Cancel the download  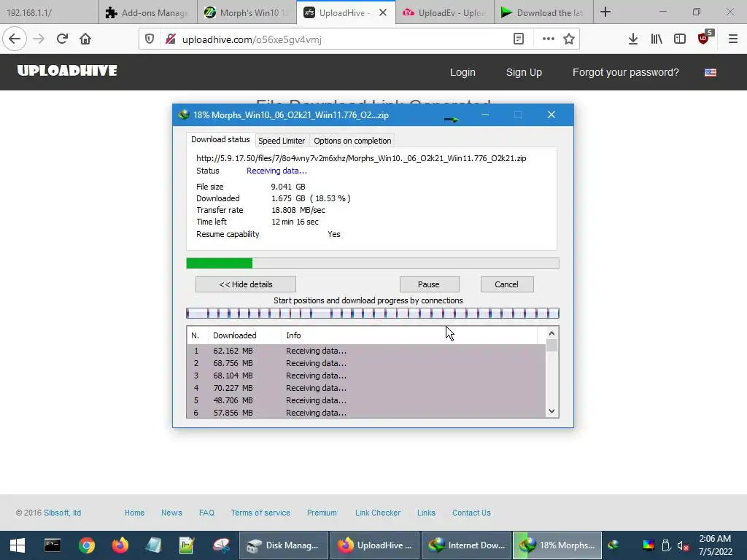pos(507,284)
